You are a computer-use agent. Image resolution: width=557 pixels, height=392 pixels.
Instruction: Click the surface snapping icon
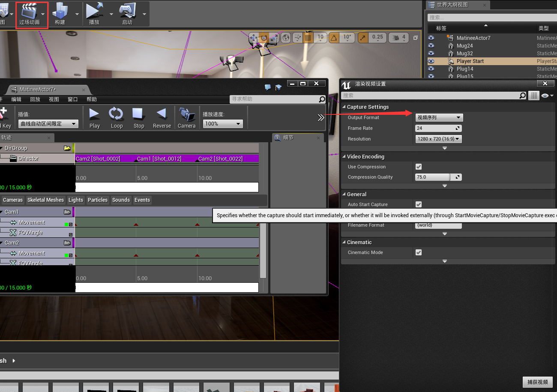[298, 38]
